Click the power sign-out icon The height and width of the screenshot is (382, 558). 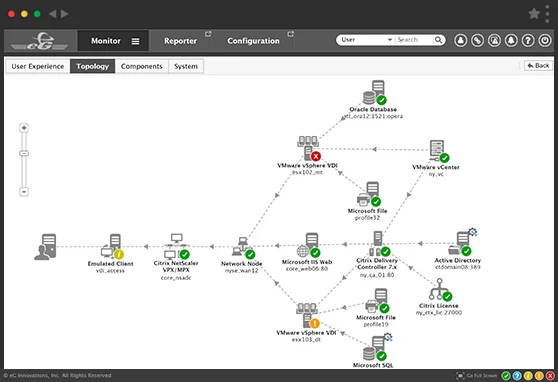(545, 40)
